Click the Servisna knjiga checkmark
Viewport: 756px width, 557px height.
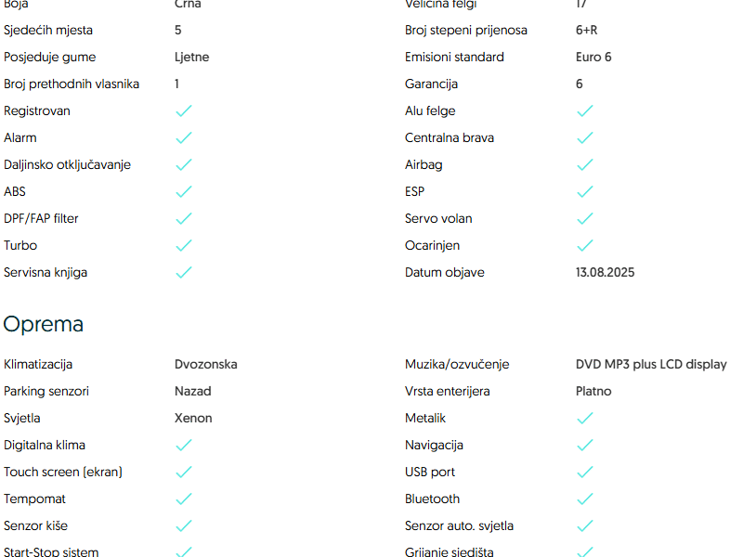184,273
